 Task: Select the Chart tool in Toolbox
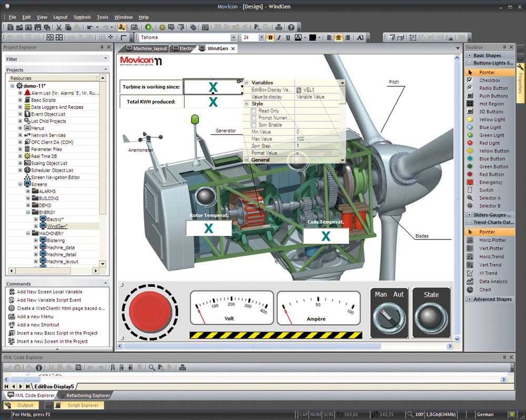485,289
